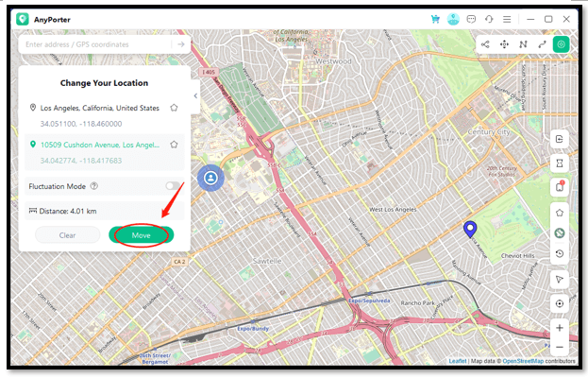Open Fluctuation Mode help question mark
Viewport: 588px width, 378px height.
pos(94,186)
